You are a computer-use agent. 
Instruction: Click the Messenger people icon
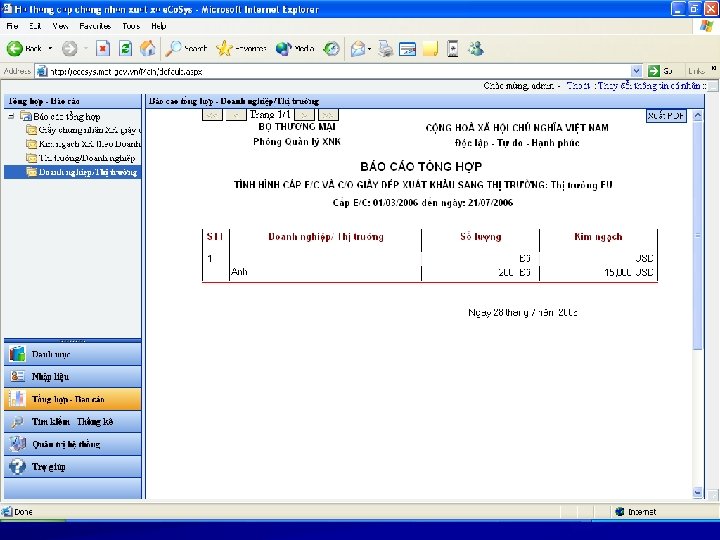pos(476,48)
